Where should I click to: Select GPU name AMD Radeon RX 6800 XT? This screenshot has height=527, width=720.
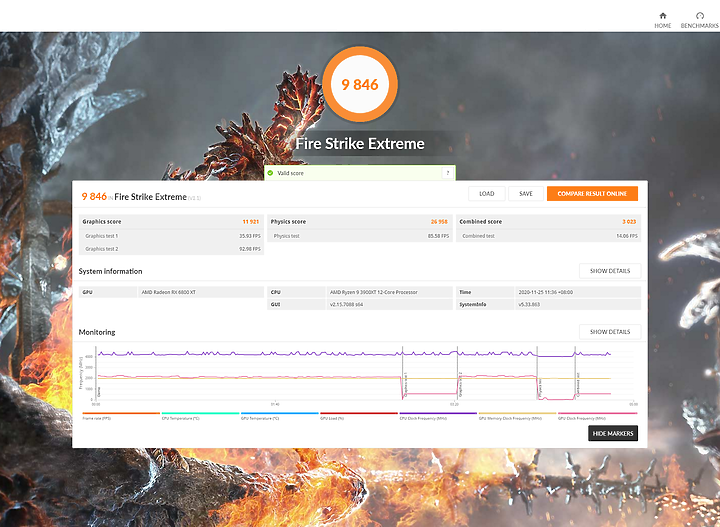(x=169, y=292)
